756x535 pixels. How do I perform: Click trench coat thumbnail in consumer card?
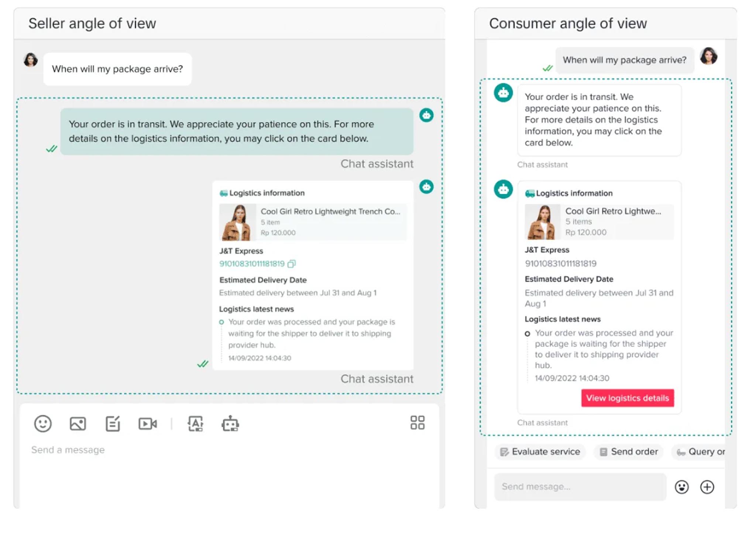pos(542,222)
